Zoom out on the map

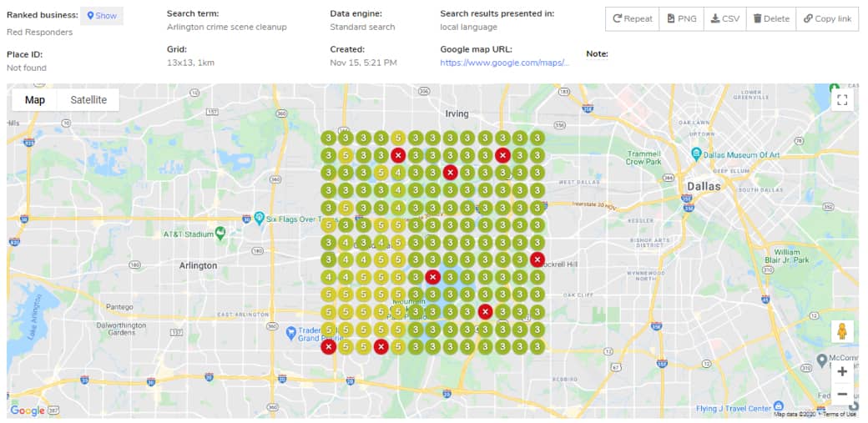click(x=842, y=394)
